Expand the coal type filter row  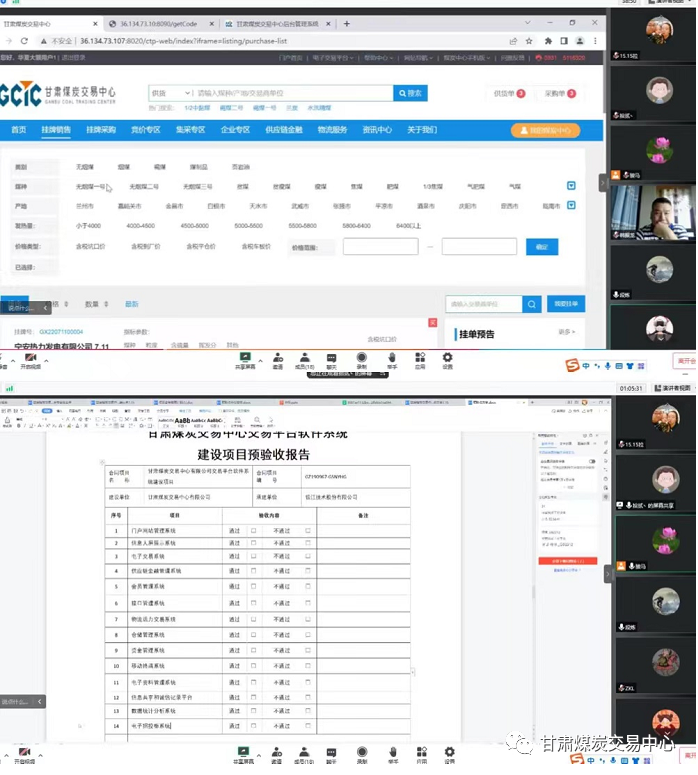pos(570,186)
